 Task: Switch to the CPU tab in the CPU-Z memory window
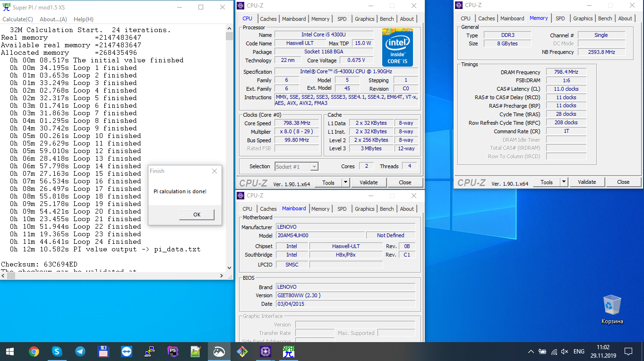(466, 18)
